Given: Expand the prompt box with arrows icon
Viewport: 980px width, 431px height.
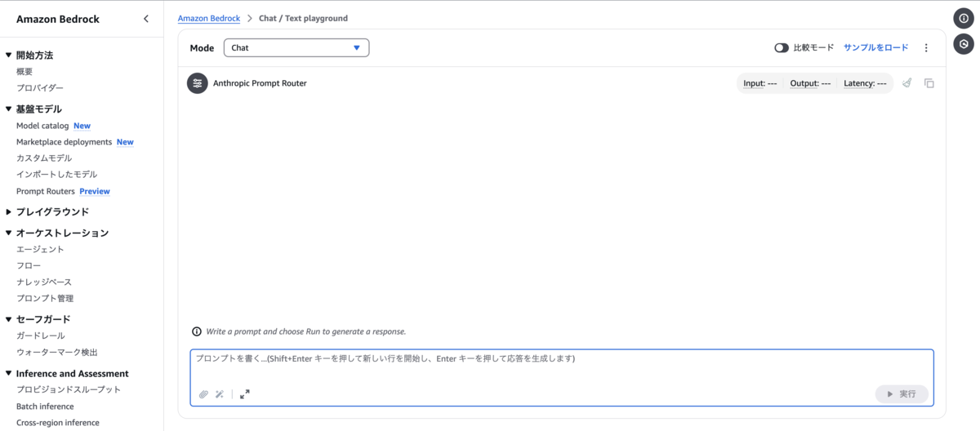Looking at the screenshot, I should [245, 393].
